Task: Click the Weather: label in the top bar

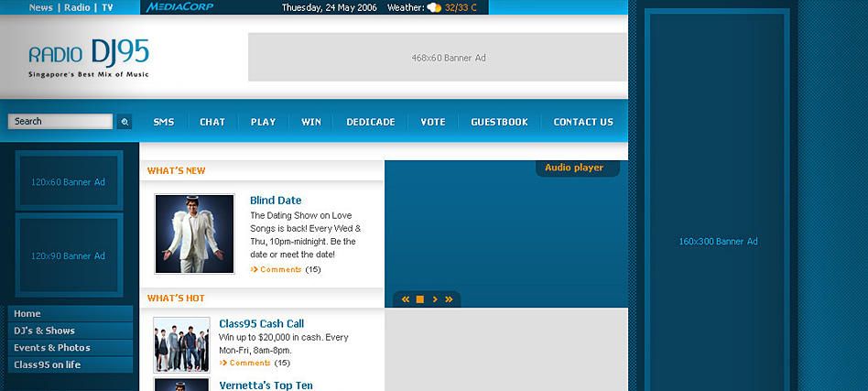Action: pyautogui.click(x=406, y=7)
